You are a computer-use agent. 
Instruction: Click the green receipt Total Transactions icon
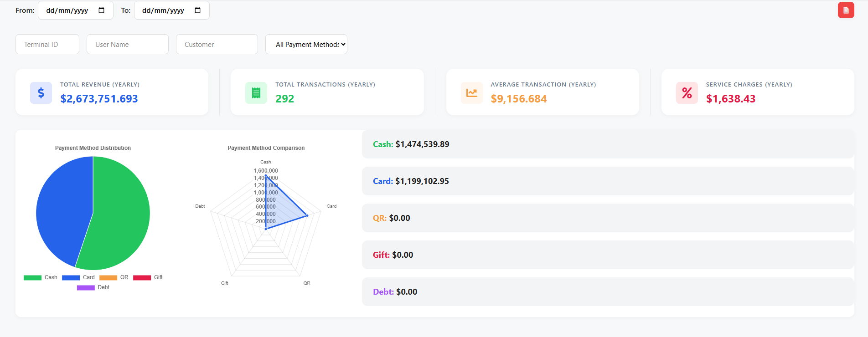256,93
